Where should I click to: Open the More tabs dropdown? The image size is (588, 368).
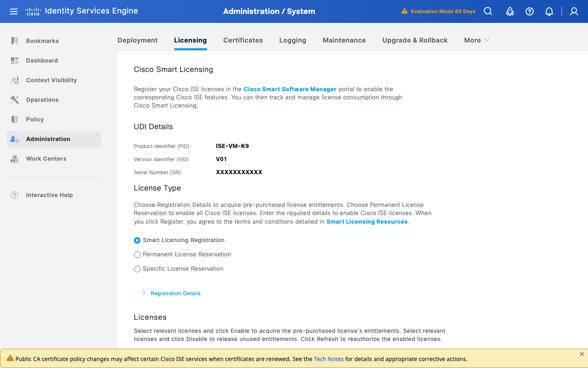tap(477, 40)
